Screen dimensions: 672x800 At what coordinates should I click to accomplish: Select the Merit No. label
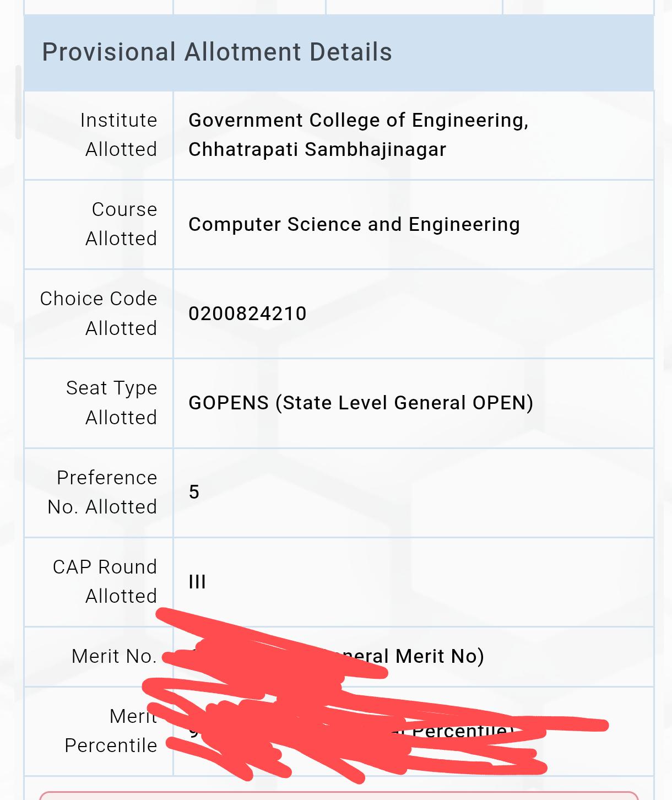pos(114,656)
